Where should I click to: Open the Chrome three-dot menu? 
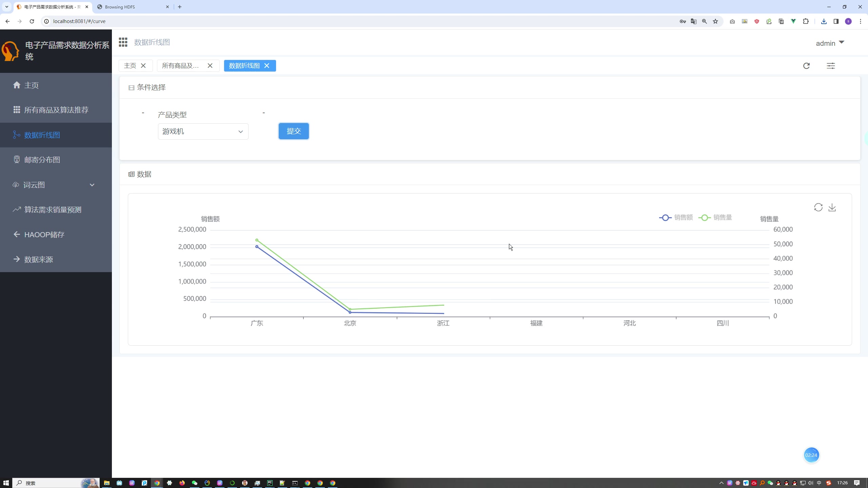[861, 21]
